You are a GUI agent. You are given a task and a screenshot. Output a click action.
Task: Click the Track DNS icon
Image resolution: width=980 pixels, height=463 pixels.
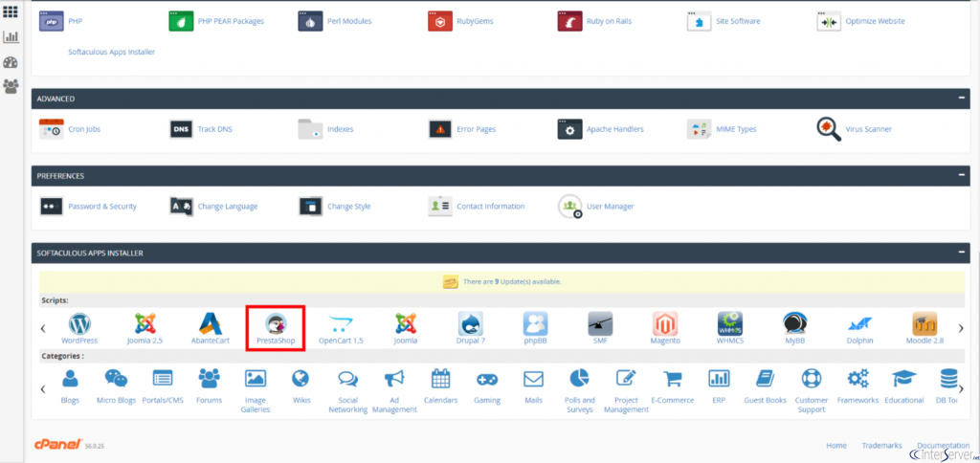[x=181, y=128]
